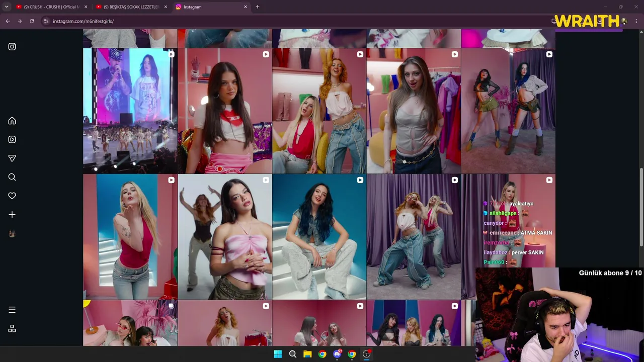The width and height of the screenshot is (644, 362).
Task: Open Chrome's three-dot menu
Action: click(636, 21)
